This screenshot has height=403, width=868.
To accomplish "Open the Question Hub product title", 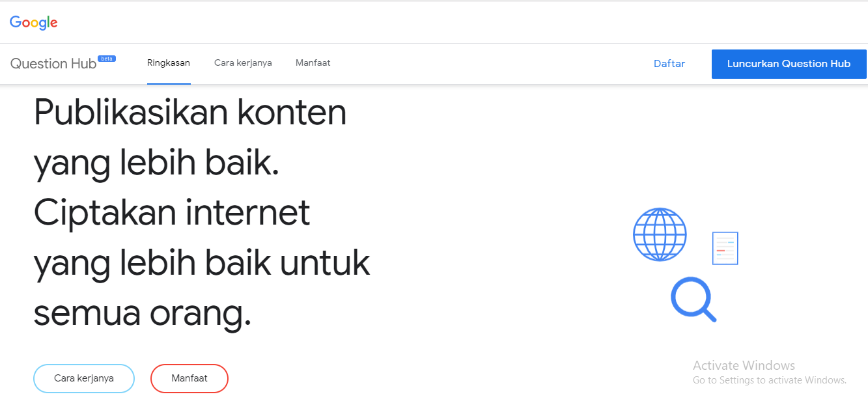I will tap(53, 64).
